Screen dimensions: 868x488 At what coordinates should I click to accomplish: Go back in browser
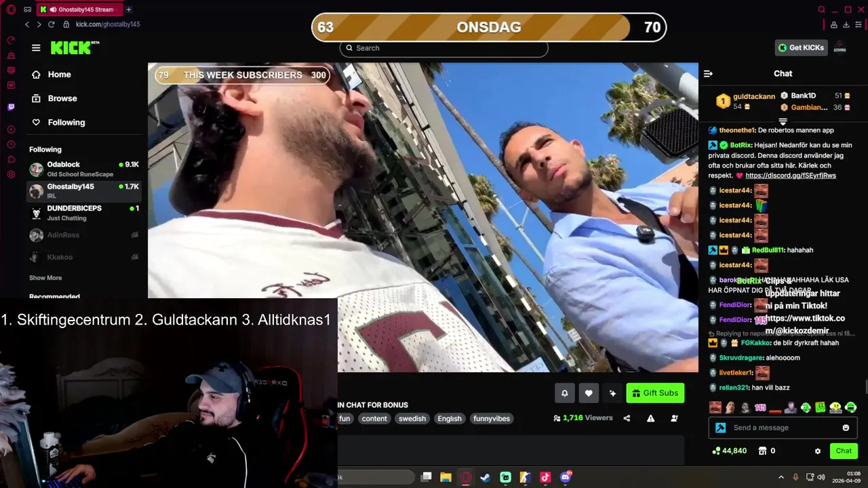pos(27,24)
